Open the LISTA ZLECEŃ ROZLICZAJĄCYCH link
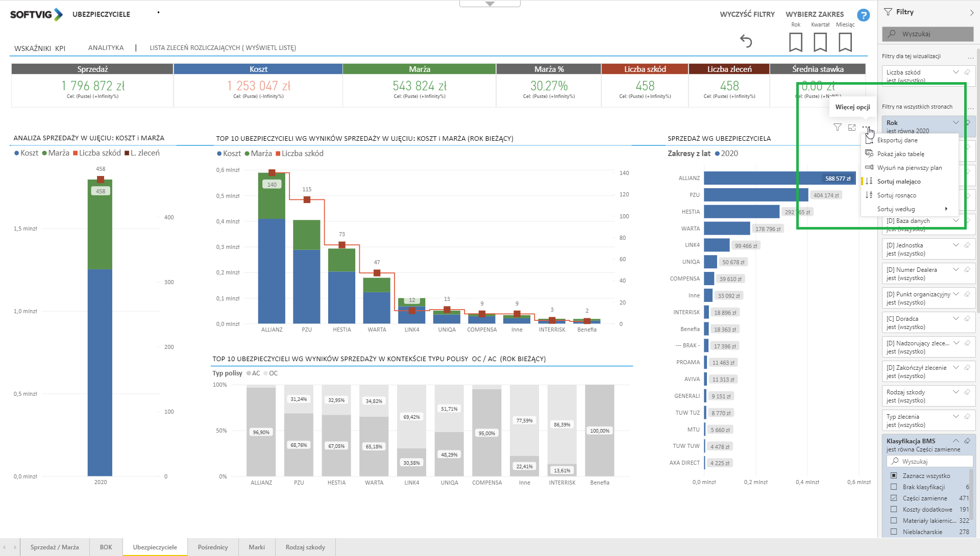The image size is (980, 556). [x=223, y=47]
